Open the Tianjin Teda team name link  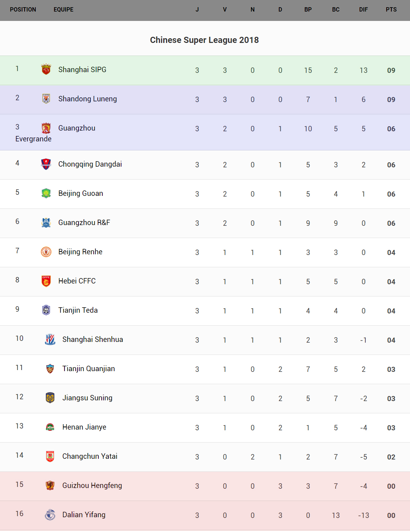[x=78, y=310]
